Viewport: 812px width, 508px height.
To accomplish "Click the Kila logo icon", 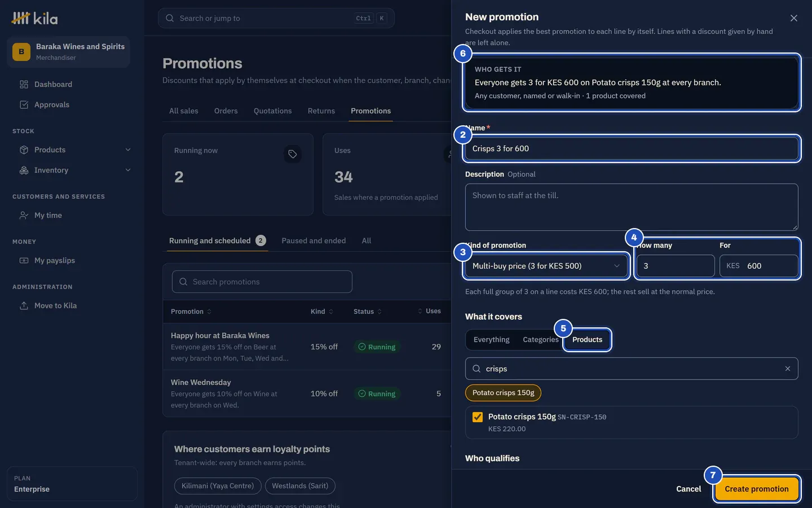I will [x=21, y=18].
